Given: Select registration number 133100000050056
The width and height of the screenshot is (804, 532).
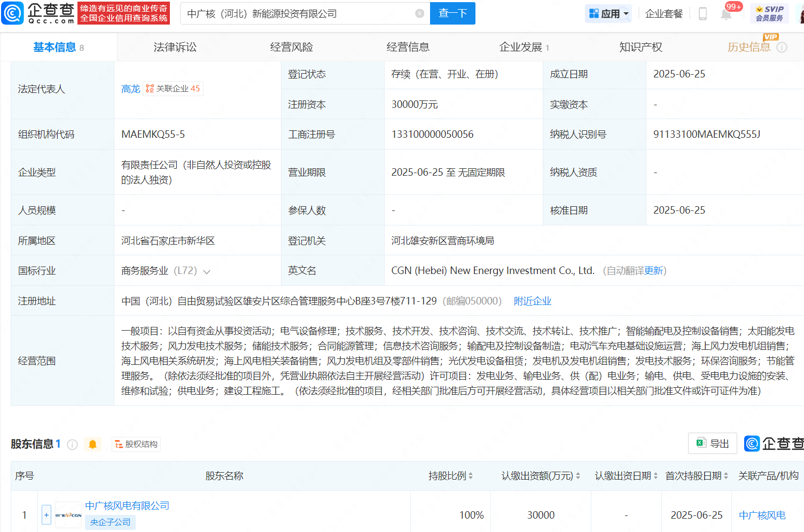Looking at the screenshot, I should (432, 134).
